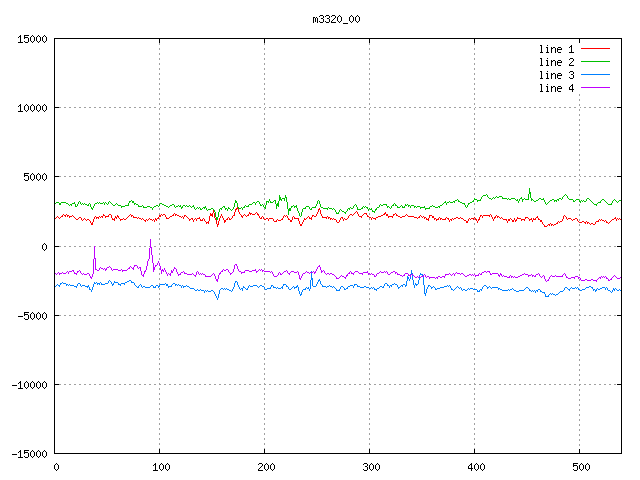Screen dimensions: 640x480
Task: Click the chart title m3320_00
Action: pyautogui.click(x=336, y=19)
